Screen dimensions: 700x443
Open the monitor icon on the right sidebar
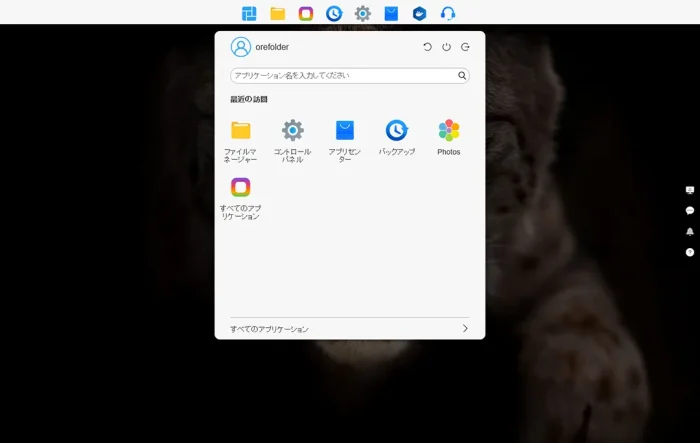pyautogui.click(x=690, y=190)
